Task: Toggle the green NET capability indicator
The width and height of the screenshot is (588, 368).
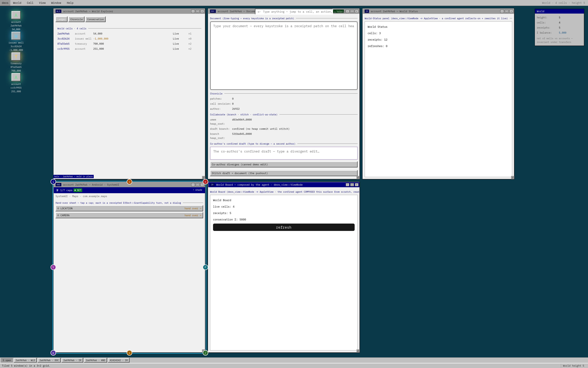Action: pyautogui.click(x=78, y=190)
